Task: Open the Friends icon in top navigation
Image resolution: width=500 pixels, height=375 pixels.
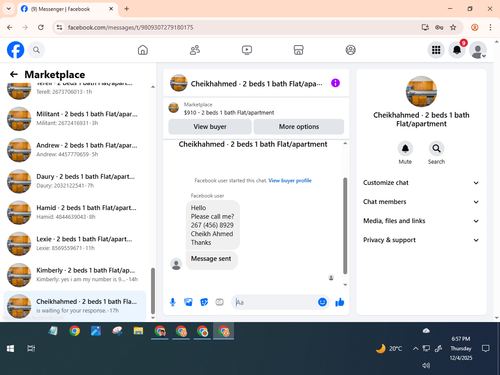Action: [195, 50]
